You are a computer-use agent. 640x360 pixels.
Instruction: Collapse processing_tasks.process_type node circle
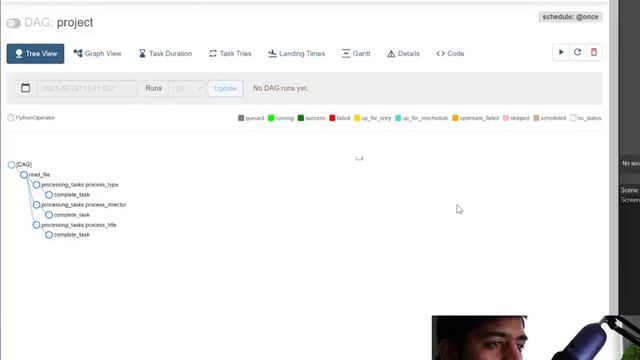tap(36, 185)
